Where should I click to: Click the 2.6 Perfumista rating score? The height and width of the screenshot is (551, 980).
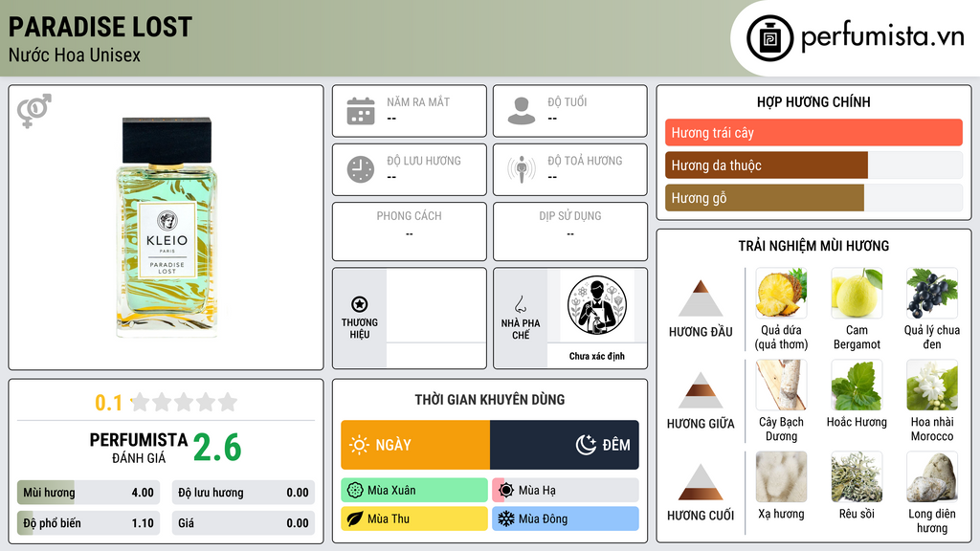(217, 448)
